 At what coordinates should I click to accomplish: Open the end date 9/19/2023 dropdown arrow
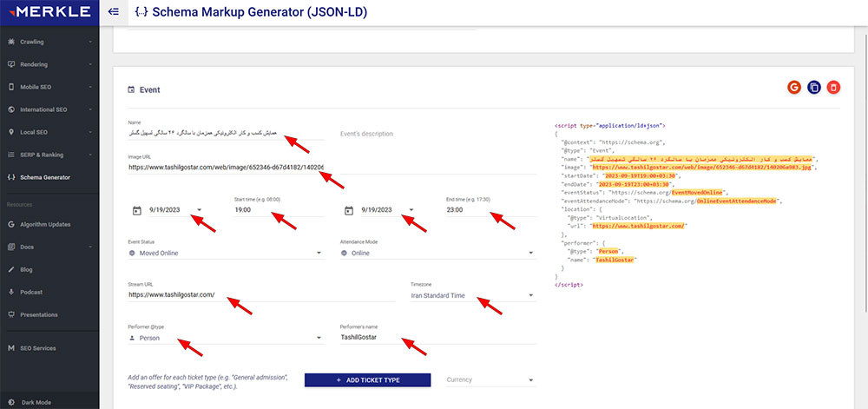click(411, 210)
